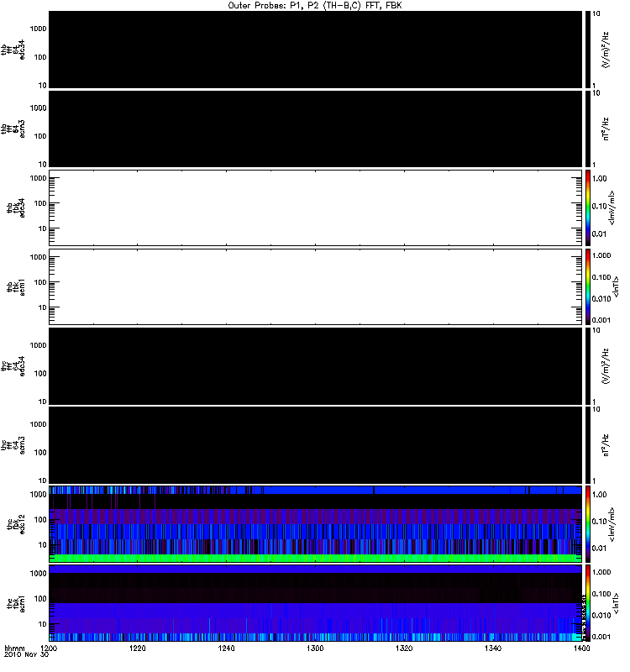Image resolution: width=630 pixels, height=672 pixels.
Task: Click the rainbow colorbar beside thc fbk scm1
Action: [x=588, y=603]
